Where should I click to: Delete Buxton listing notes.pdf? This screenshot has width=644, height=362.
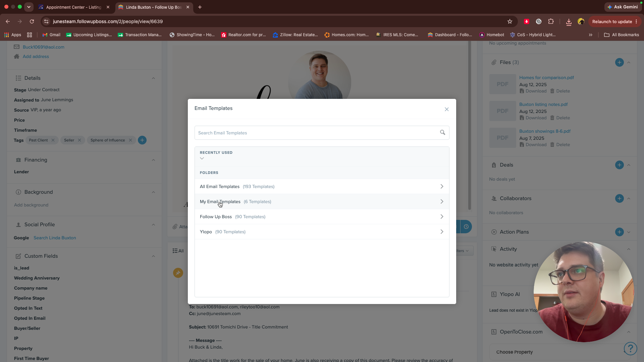[x=560, y=118]
